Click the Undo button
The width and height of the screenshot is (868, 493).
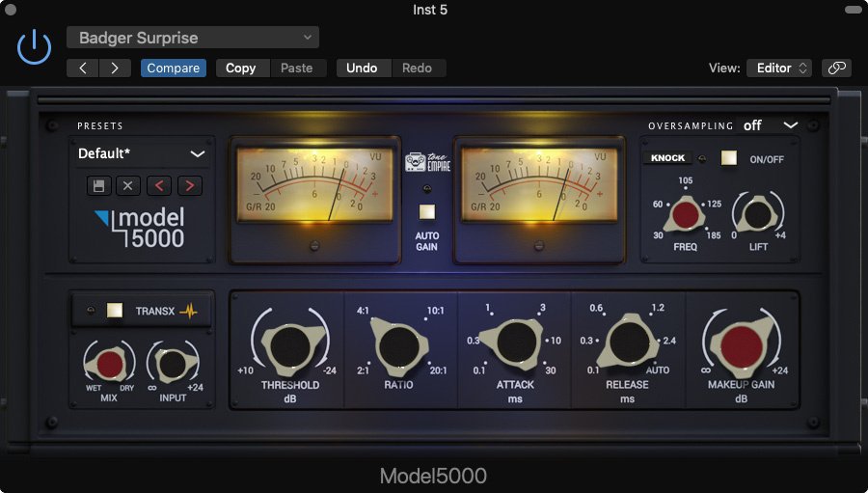(362, 68)
